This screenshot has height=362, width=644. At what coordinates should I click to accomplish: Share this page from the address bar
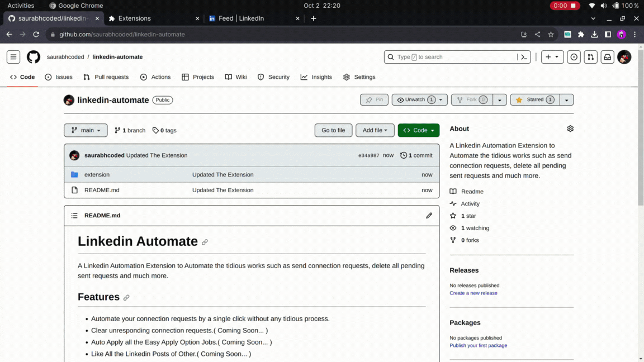click(x=537, y=35)
